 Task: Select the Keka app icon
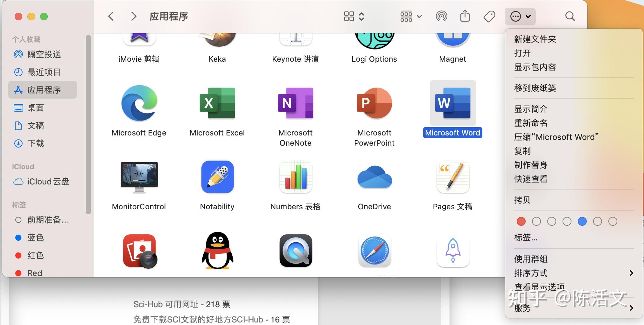217,39
